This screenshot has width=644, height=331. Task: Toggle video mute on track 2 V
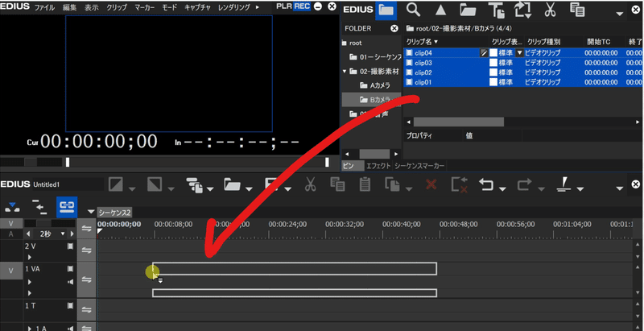(x=70, y=246)
